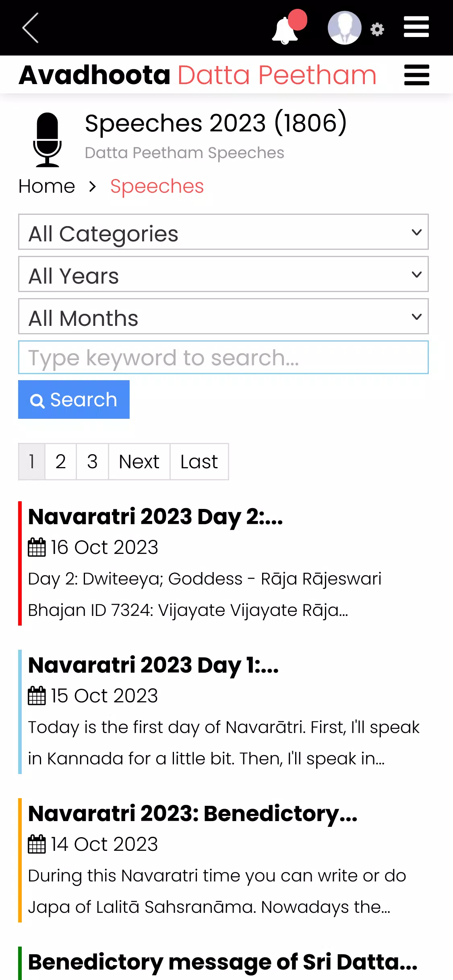Open the top bar hamburger menu
Viewport: 453px width, 980px height.
coord(416,27)
